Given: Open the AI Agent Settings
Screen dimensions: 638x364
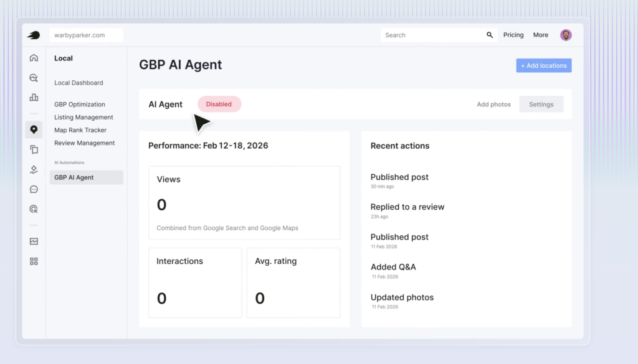Looking at the screenshot, I should (541, 104).
